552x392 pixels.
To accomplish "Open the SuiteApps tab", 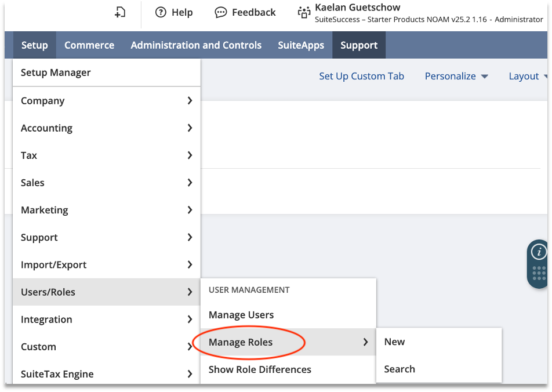I will pyautogui.click(x=301, y=45).
